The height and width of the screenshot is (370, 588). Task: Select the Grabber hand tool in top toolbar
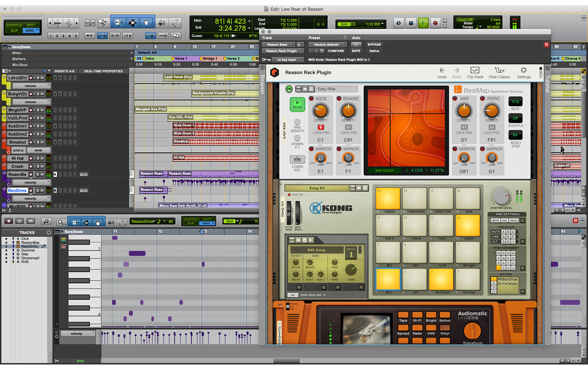(146, 23)
